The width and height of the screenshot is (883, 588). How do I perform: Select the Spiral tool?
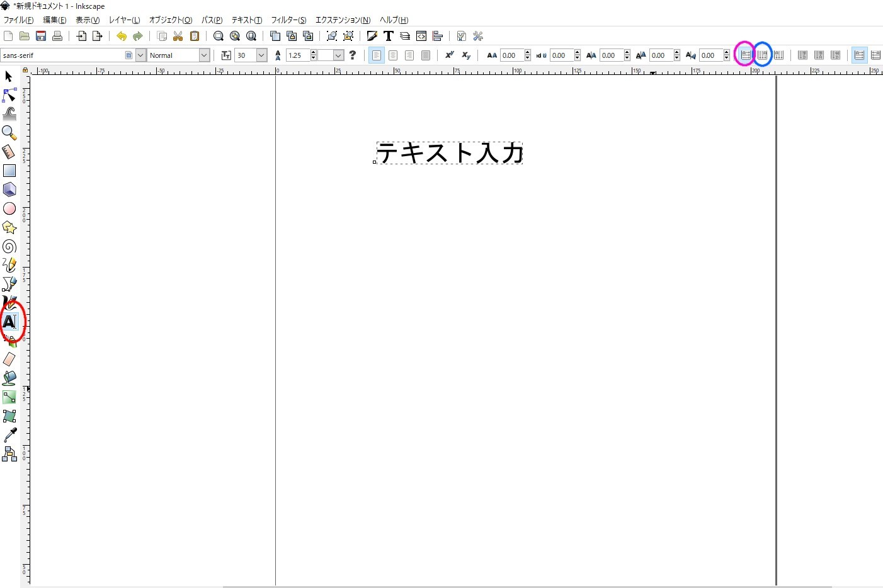tap(9, 246)
